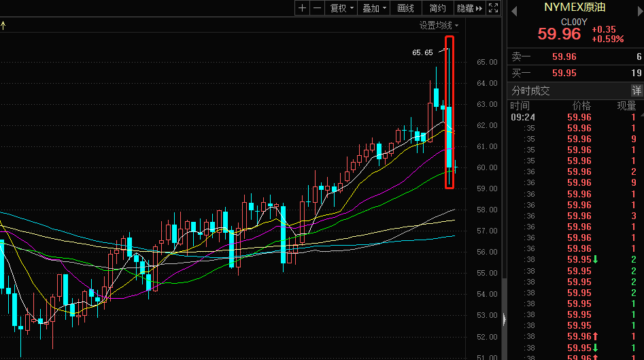Screen dimensions: 644x360
Task: Click the 时间 column header
Action: 520,106
